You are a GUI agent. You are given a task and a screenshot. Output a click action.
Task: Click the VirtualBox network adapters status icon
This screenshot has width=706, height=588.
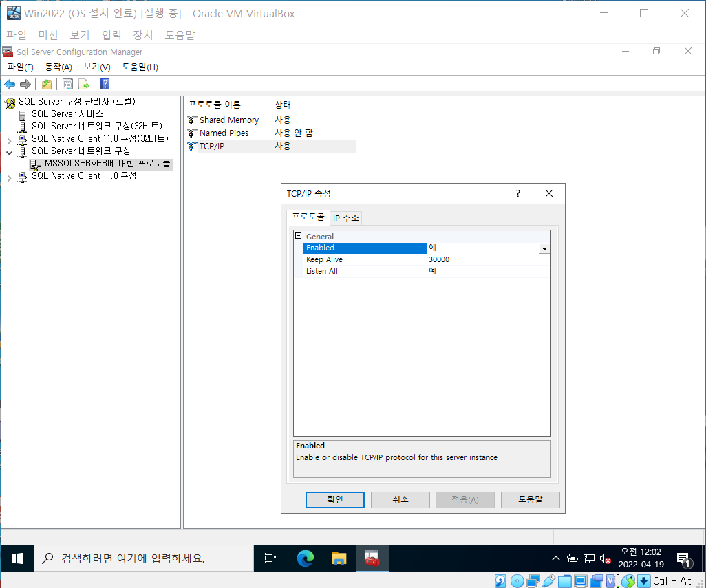tap(533, 581)
